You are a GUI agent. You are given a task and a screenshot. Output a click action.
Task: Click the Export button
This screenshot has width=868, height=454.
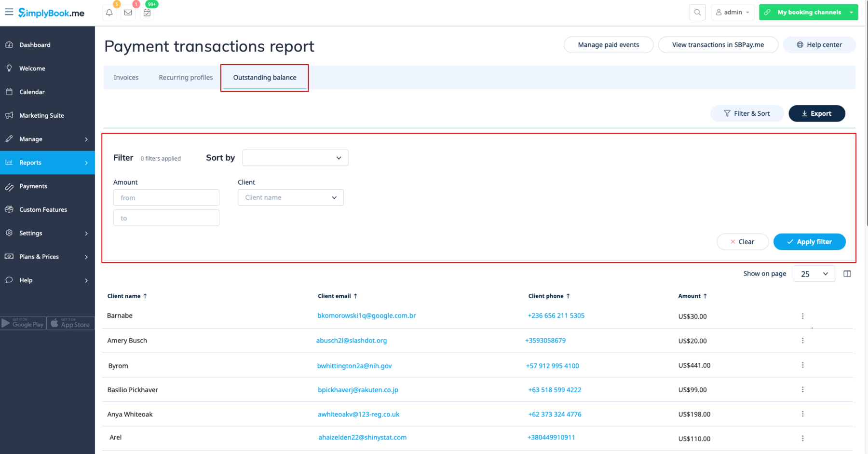tap(816, 113)
